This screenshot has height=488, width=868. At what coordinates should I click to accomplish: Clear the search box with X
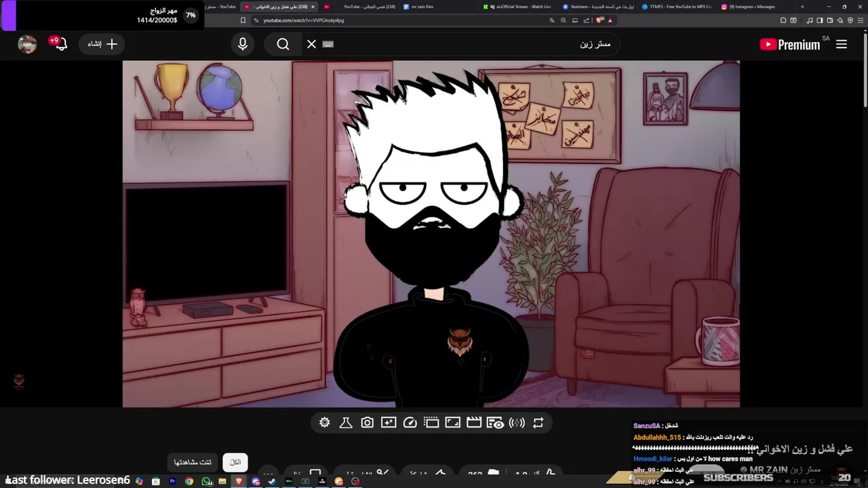click(x=311, y=44)
